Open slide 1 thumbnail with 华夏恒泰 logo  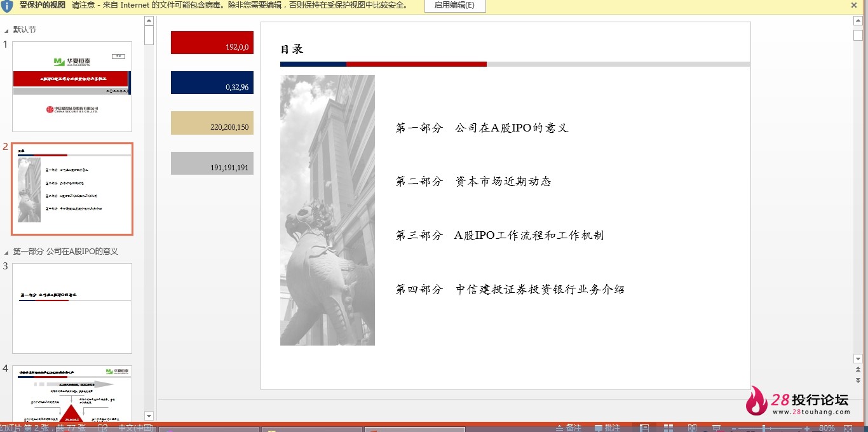(x=72, y=86)
